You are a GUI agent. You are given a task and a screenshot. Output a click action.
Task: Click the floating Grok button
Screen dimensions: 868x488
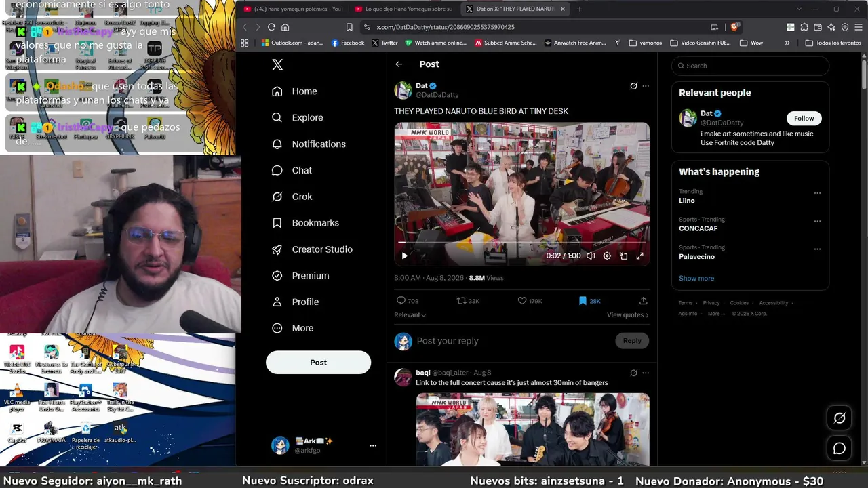tap(840, 418)
